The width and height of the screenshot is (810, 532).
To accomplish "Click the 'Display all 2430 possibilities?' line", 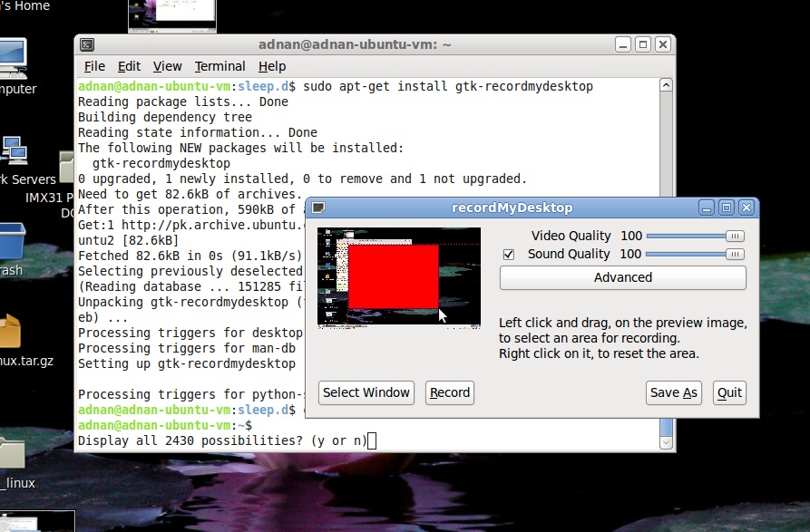I will click(222, 440).
